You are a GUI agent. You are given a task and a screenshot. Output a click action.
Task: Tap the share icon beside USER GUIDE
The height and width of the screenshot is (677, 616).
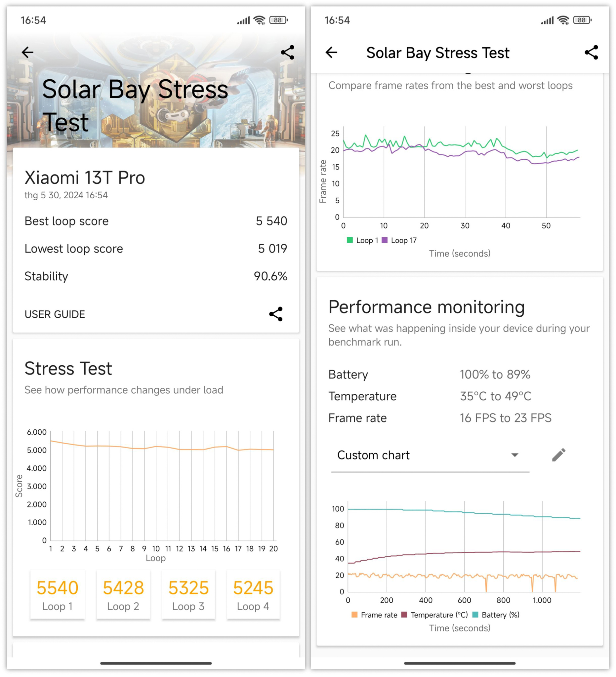coord(276,314)
